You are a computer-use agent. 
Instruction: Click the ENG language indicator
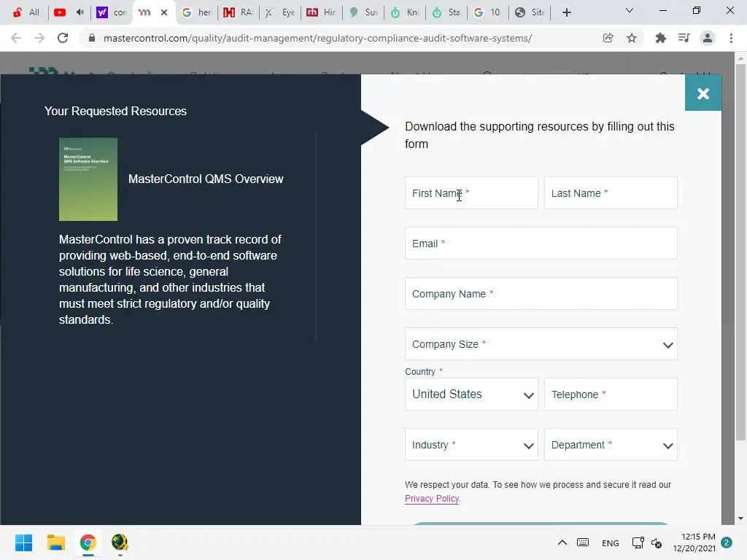611,542
